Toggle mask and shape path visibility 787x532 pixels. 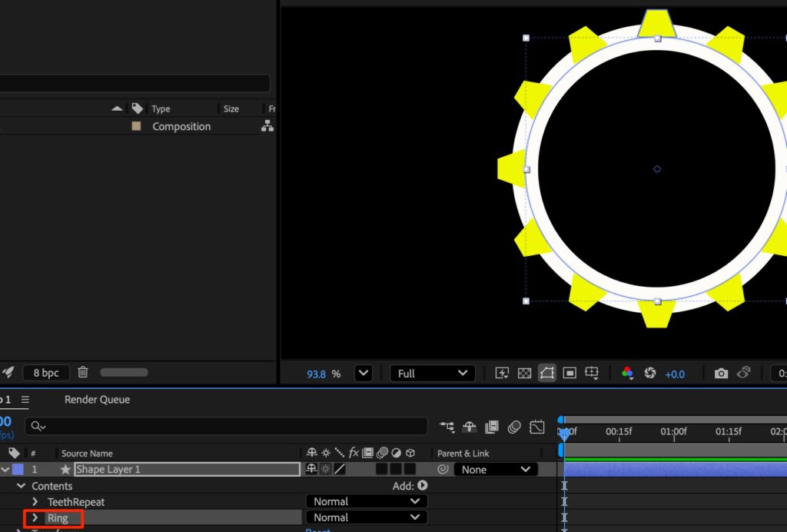pyautogui.click(x=546, y=374)
